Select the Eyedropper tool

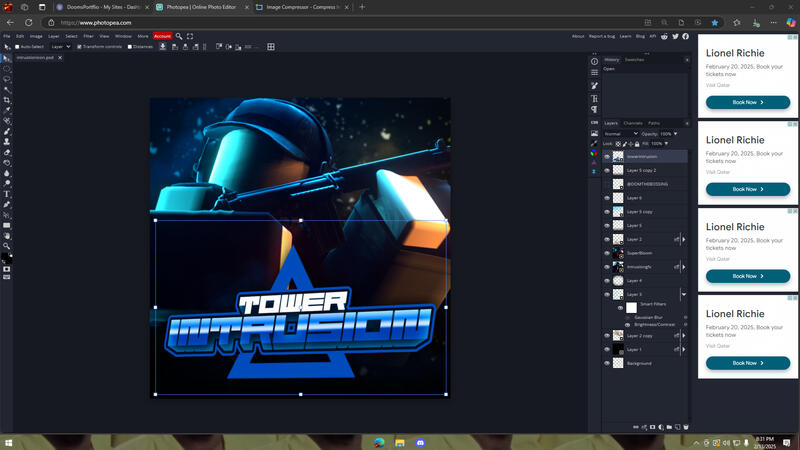coord(7,110)
